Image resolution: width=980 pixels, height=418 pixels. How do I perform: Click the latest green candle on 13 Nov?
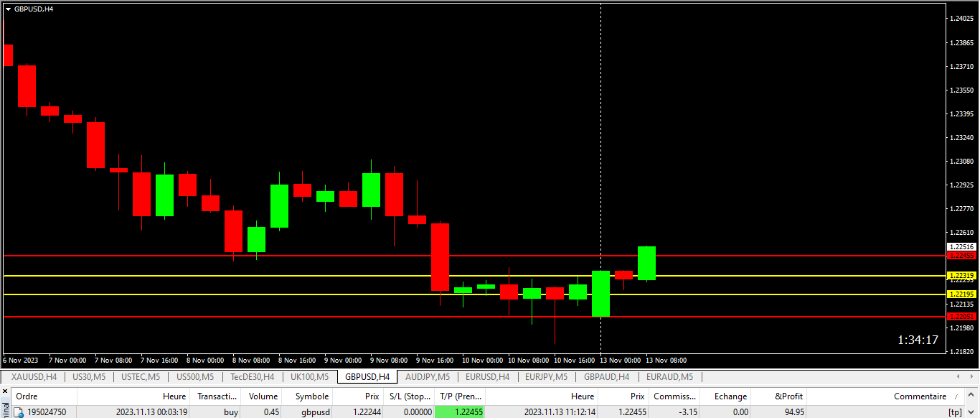point(646,263)
